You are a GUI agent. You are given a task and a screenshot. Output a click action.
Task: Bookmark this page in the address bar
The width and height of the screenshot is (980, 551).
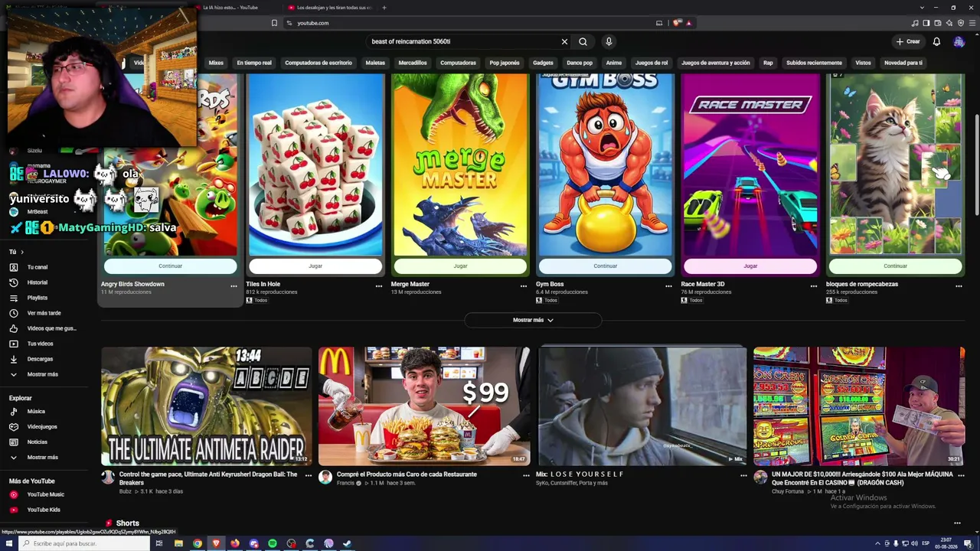point(274,23)
